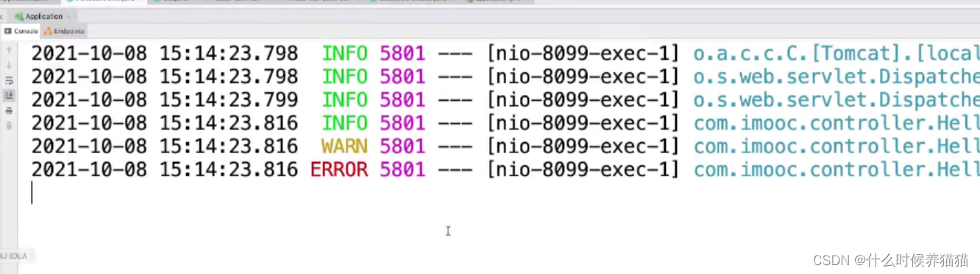980x274 pixels.
Task: Toggle soft-wrap in the console
Action: point(9,80)
